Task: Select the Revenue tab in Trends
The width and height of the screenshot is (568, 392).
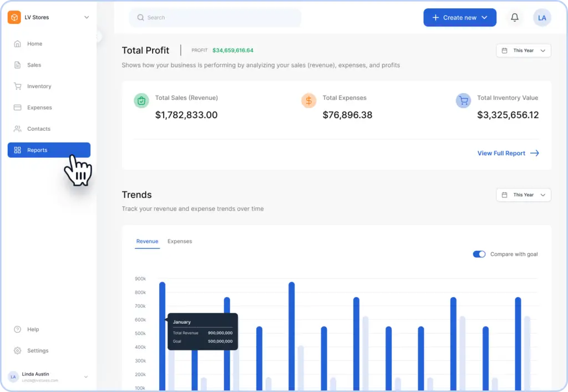Action: pyautogui.click(x=147, y=241)
